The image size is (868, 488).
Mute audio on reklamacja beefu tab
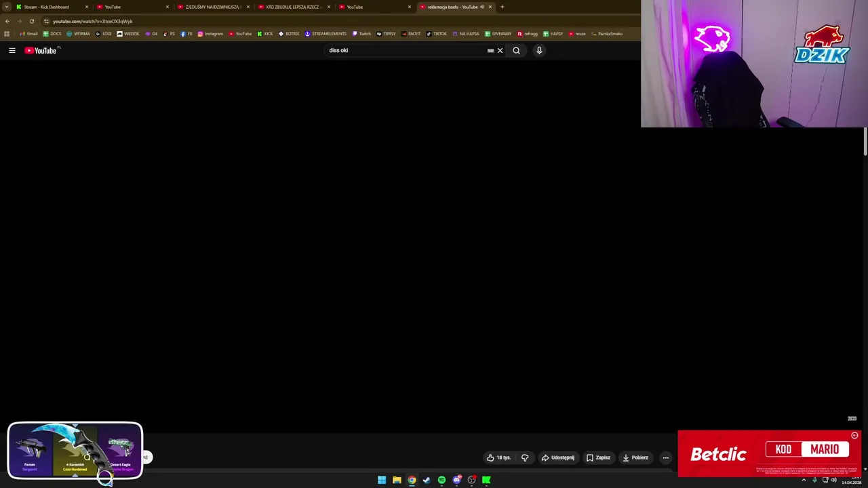click(482, 7)
